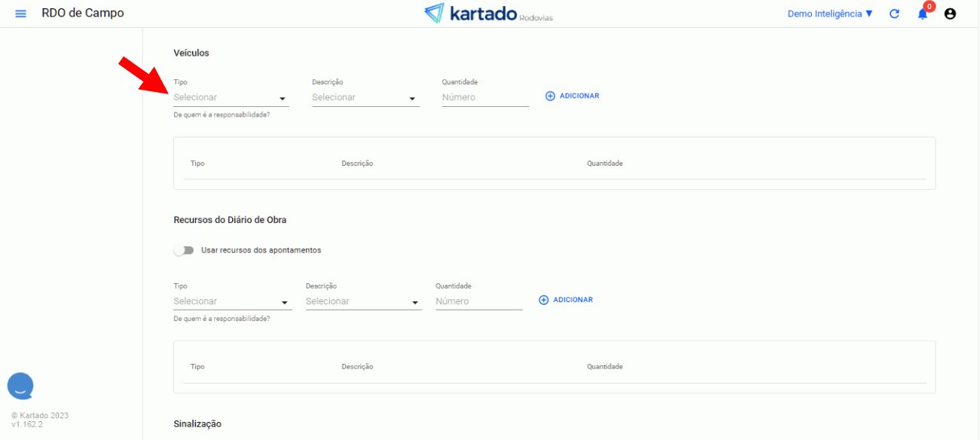
Task: Click Adicionar in Recursos do Diário section
Action: point(572,300)
